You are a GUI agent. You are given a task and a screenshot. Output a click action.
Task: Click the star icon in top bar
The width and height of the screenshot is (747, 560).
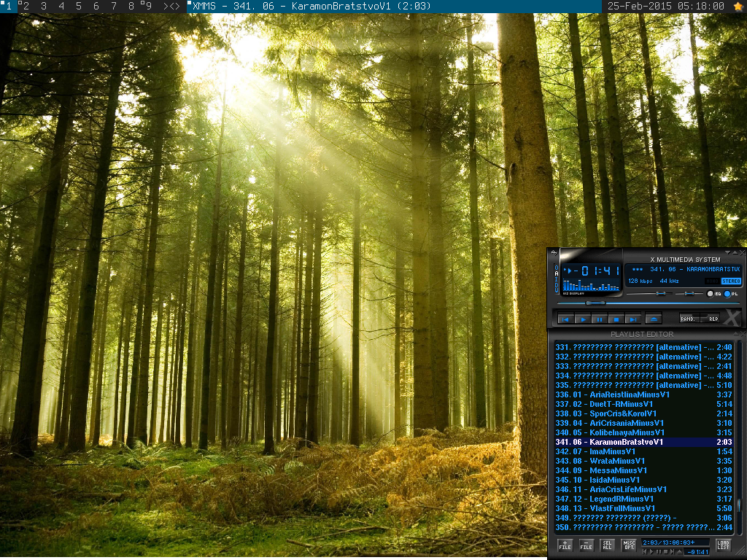click(738, 6)
